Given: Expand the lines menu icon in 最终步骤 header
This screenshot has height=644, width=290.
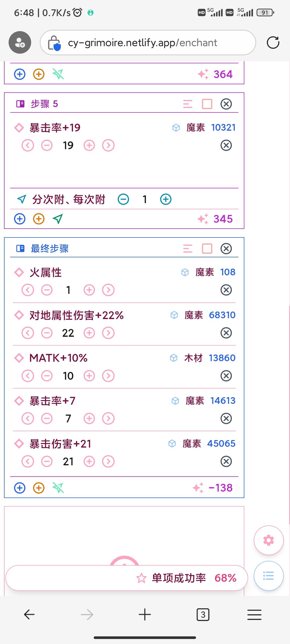Looking at the screenshot, I should coord(188,249).
